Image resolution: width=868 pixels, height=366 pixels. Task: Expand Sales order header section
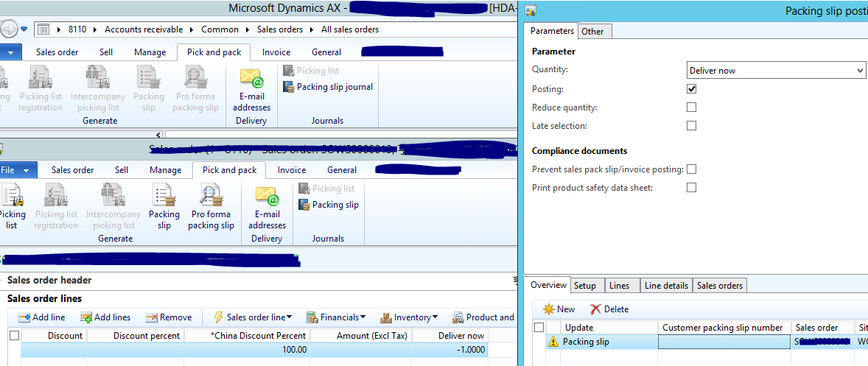[x=49, y=281]
